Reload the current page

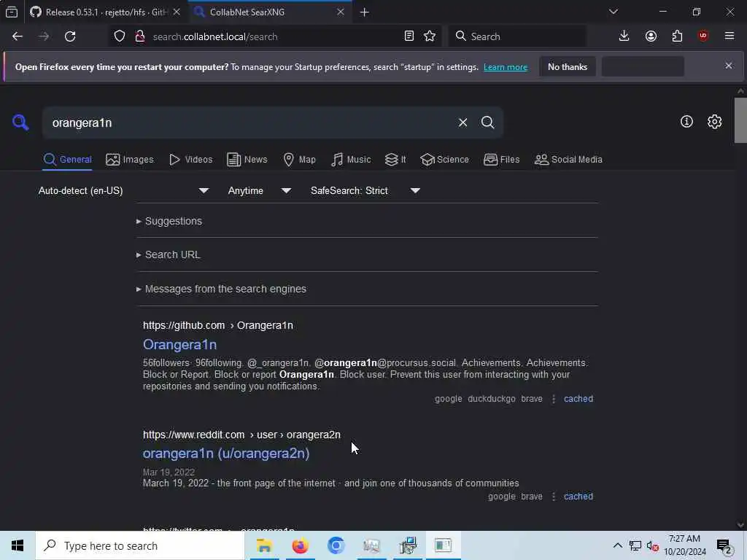(70, 36)
